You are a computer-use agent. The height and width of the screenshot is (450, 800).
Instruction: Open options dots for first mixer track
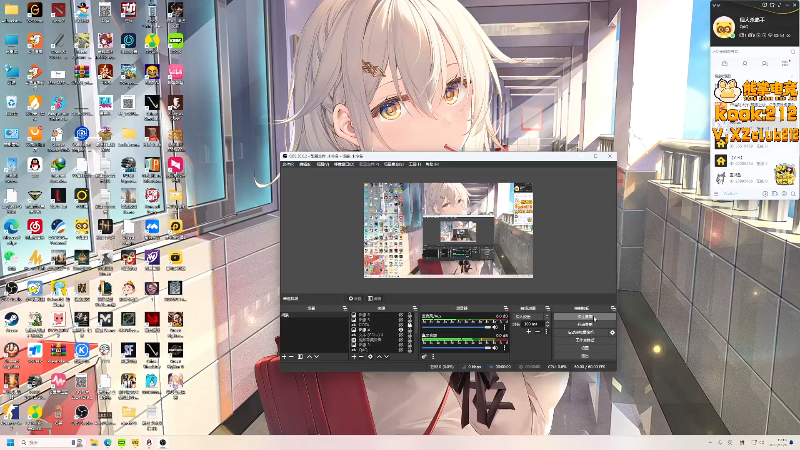pos(505,327)
